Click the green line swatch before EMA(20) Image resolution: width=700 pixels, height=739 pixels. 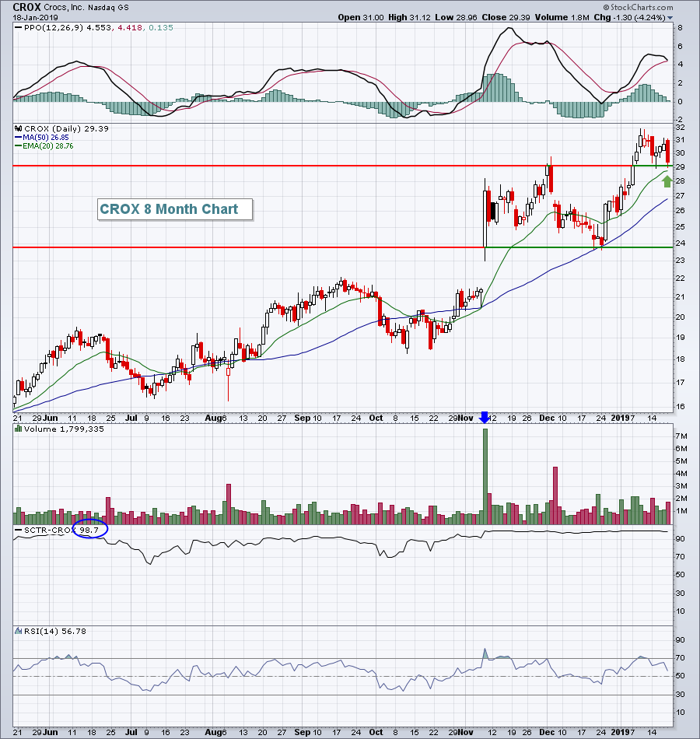click(x=19, y=146)
